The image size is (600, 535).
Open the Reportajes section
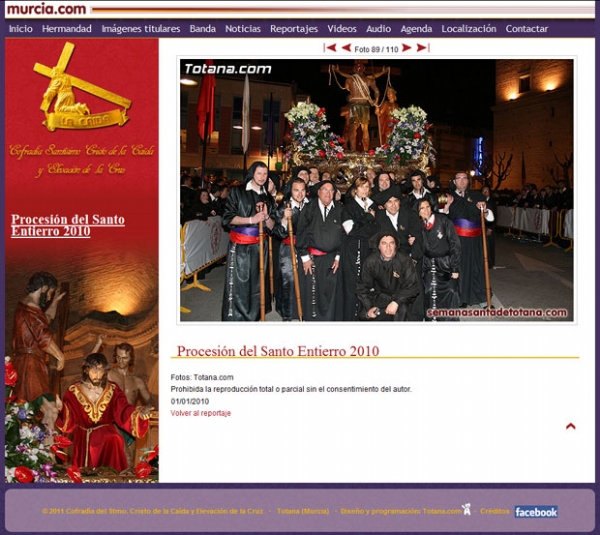294,29
